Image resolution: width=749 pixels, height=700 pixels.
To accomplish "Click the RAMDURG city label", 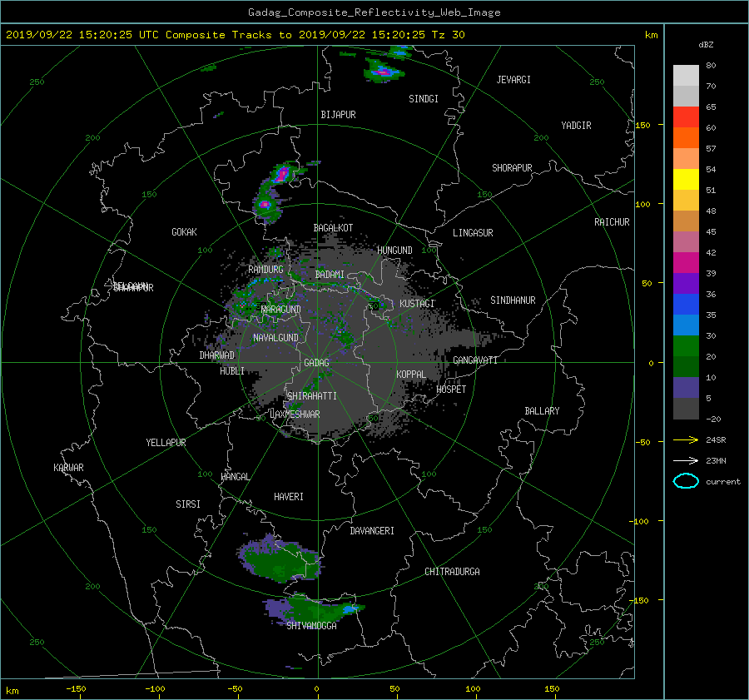I will pos(265,270).
